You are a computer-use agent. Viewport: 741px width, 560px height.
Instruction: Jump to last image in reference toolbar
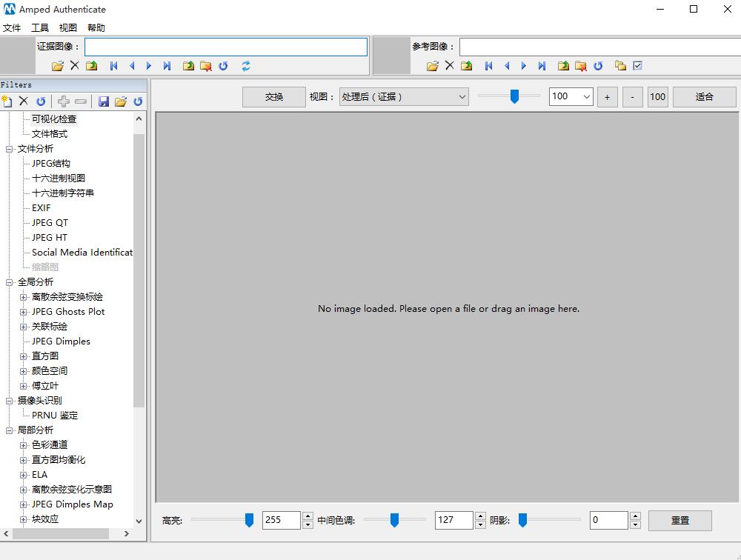(x=542, y=66)
